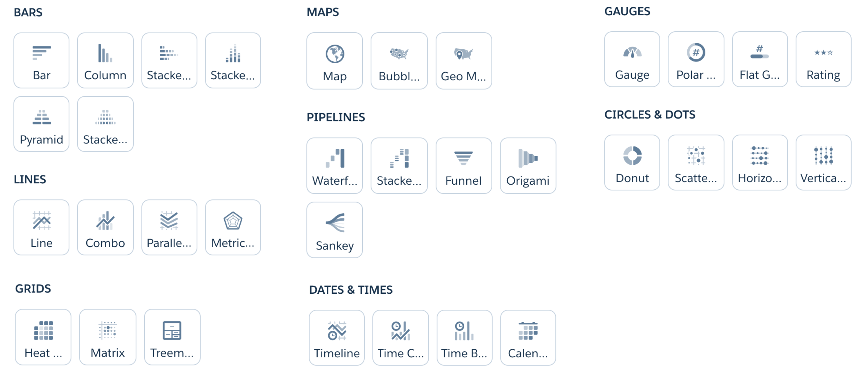This screenshot has height=380, width=868.
Task: Pick the Calendar heat map chart
Action: click(528, 338)
